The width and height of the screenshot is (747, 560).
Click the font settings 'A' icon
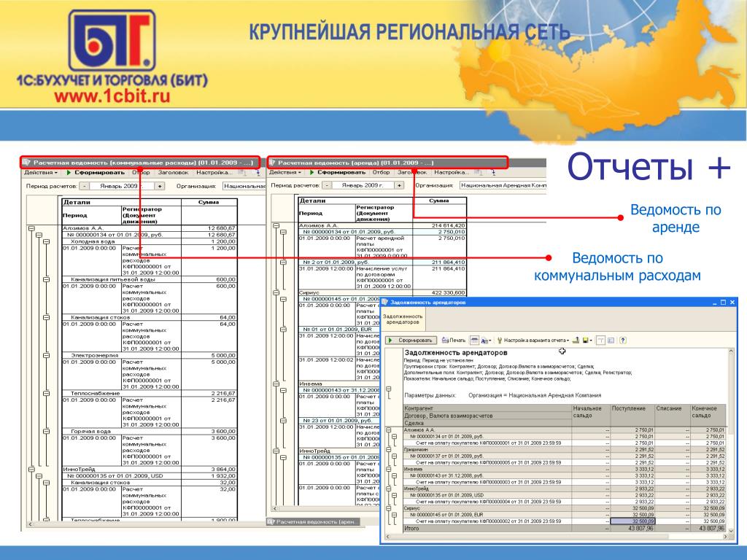point(485,341)
